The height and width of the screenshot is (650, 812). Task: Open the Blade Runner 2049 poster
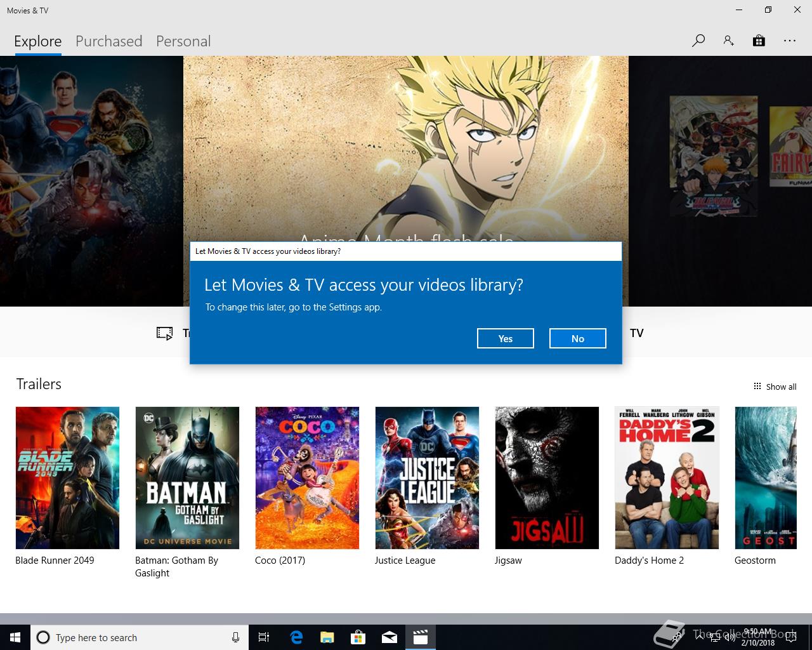click(x=67, y=478)
